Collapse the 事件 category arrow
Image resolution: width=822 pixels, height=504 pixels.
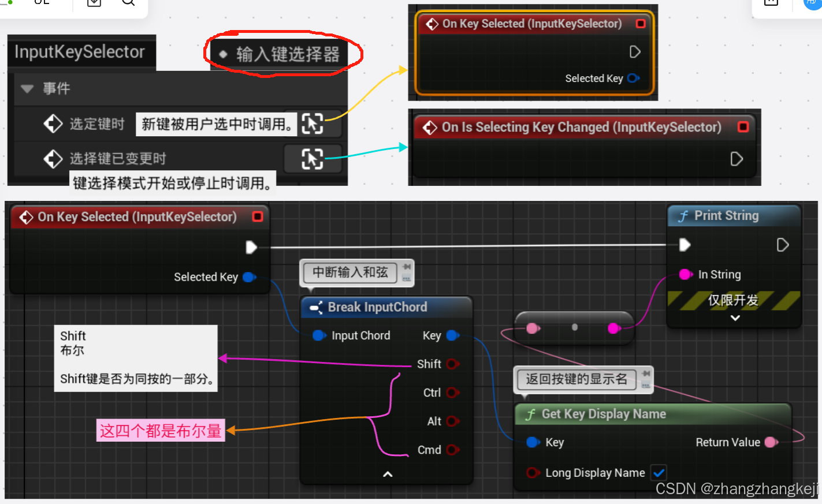(x=27, y=88)
